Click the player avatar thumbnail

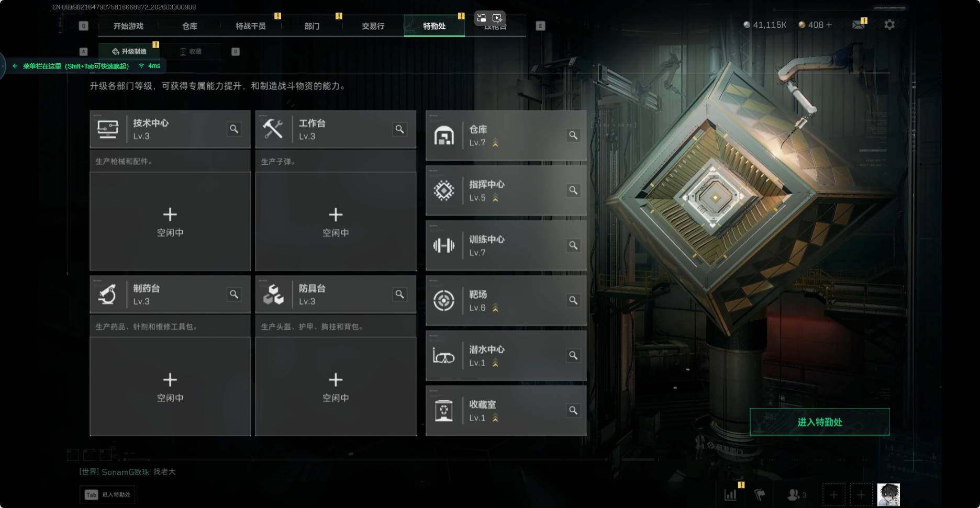click(888, 494)
